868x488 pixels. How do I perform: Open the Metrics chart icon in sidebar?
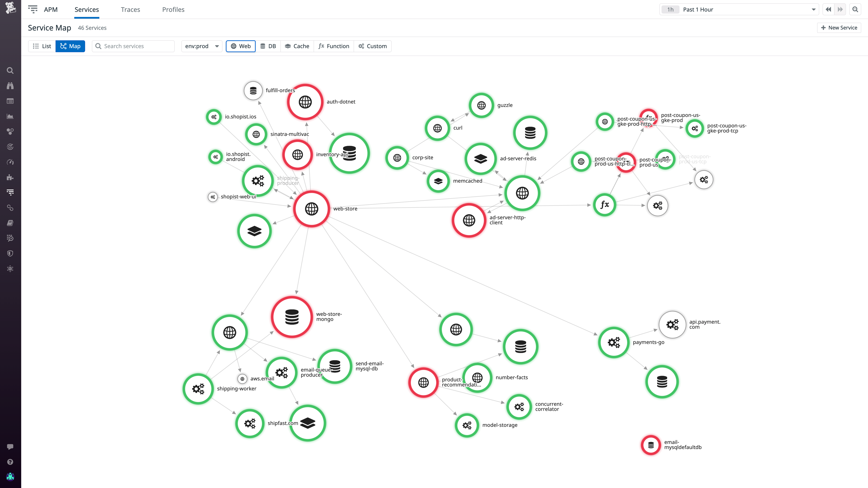point(10,116)
